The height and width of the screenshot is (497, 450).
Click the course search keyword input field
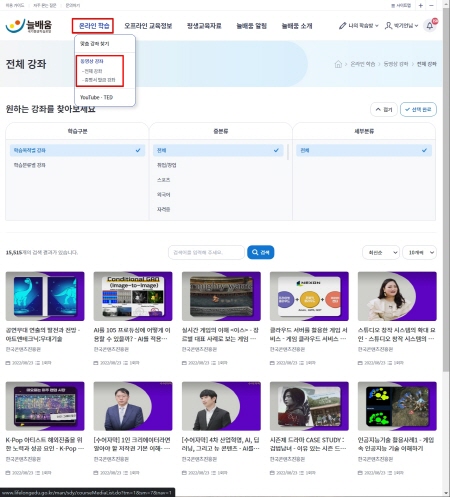click(x=206, y=252)
